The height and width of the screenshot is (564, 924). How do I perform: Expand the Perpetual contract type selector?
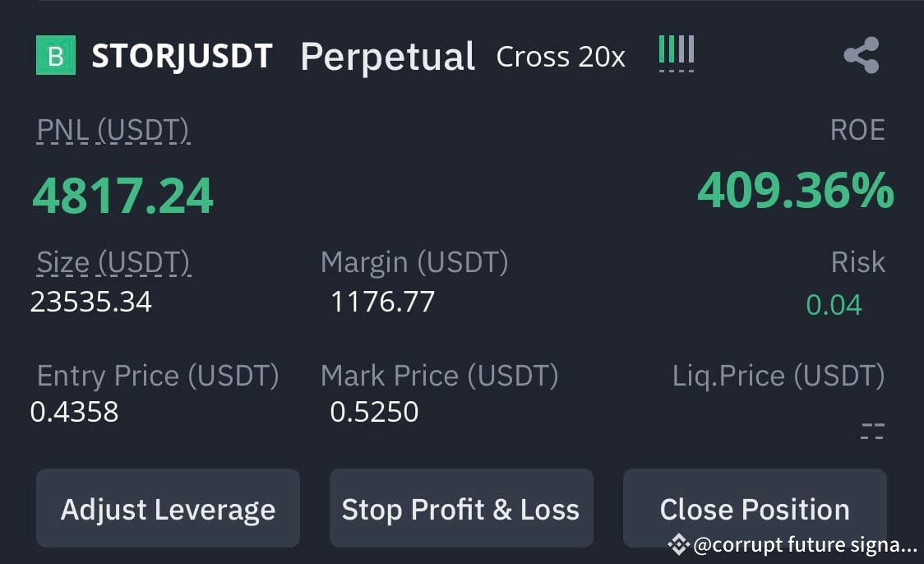tap(387, 56)
